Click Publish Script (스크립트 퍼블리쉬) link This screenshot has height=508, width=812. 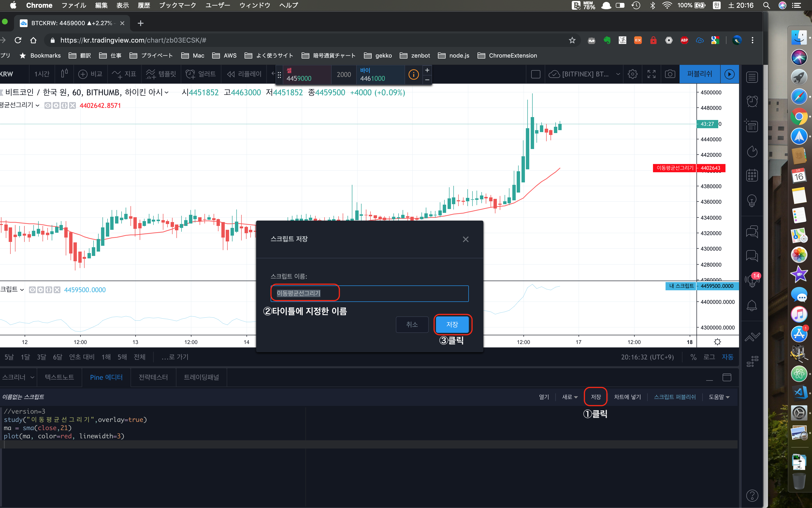675,397
